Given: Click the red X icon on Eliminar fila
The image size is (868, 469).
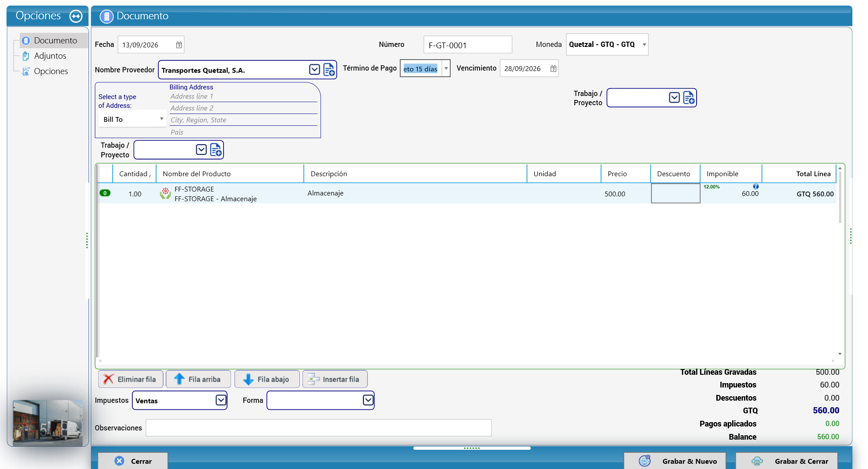Looking at the screenshot, I should click(x=108, y=379).
